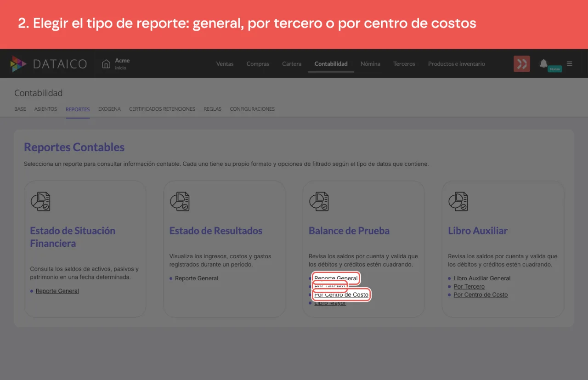
Task: Click the Dataico logo icon
Action: (18, 64)
